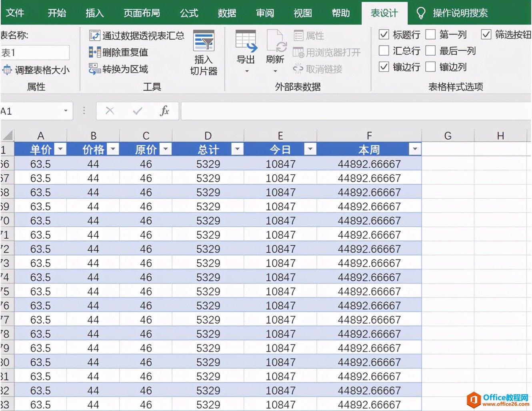The width and height of the screenshot is (532, 411).
Task: Click the 属性 icon in 外部表数据
Action: pyautogui.click(x=298, y=36)
